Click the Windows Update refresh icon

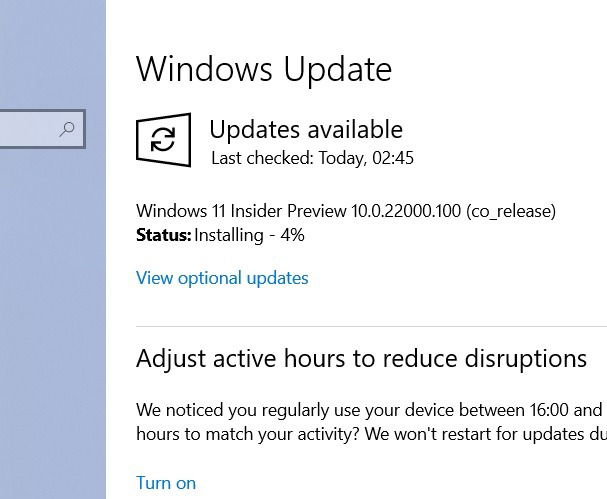[x=163, y=140]
